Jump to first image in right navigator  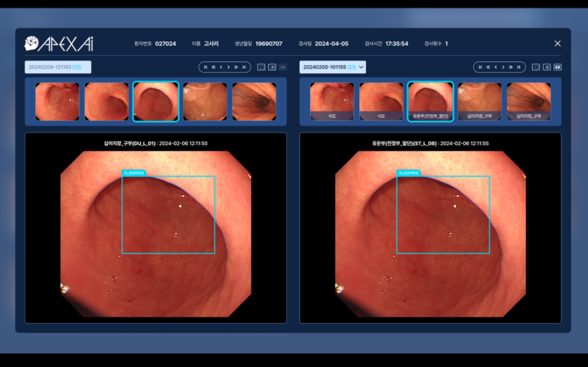[480, 67]
